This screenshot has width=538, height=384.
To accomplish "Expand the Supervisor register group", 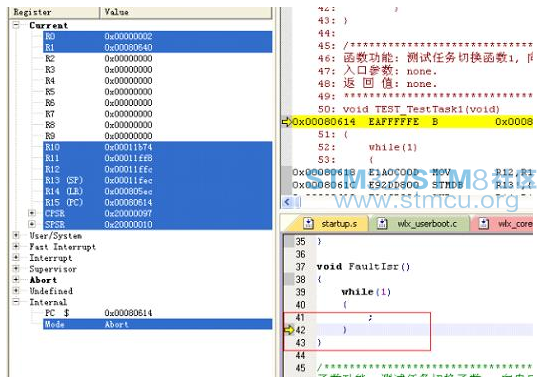I will coord(16,269).
